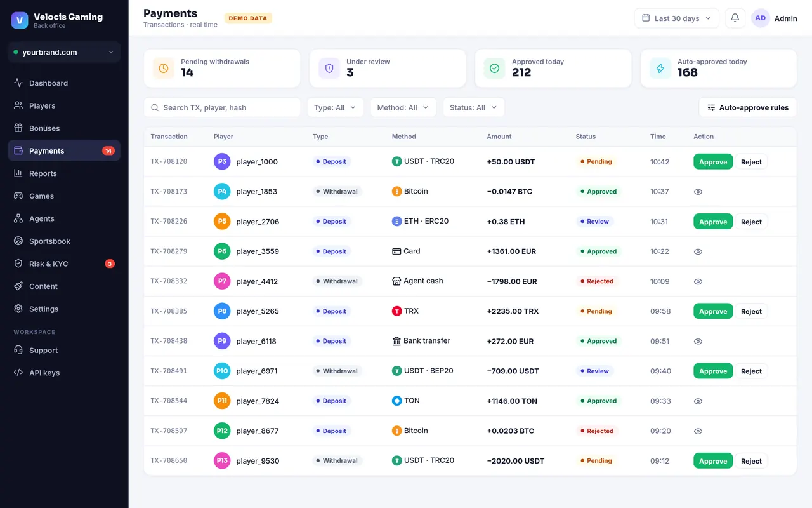Expand the Status: All filter

click(x=474, y=107)
